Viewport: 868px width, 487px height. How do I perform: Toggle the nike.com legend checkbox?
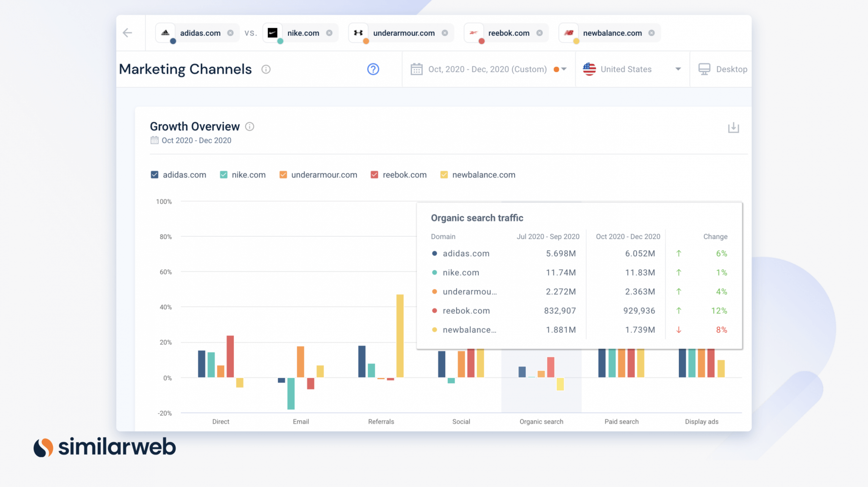[x=223, y=174]
